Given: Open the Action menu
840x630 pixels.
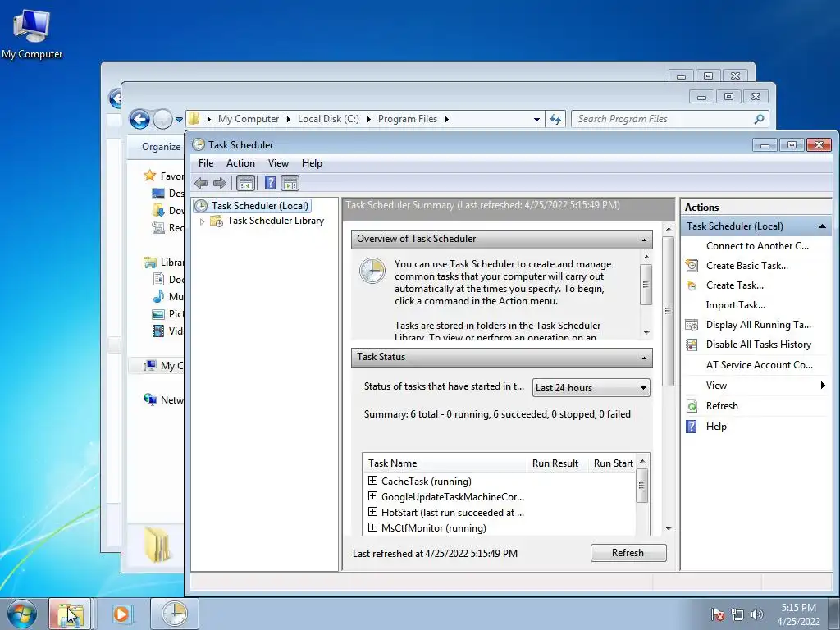Looking at the screenshot, I should tap(240, 163).
